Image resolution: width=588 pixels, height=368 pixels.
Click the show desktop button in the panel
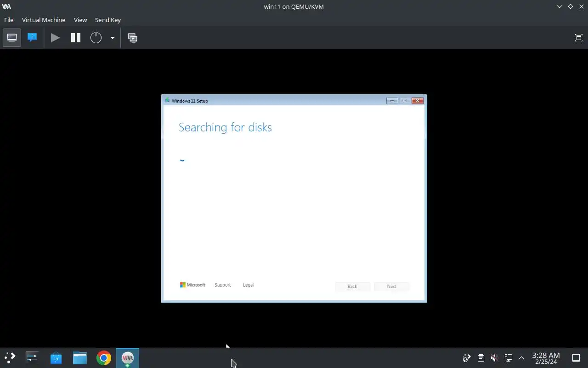(576, 358)
